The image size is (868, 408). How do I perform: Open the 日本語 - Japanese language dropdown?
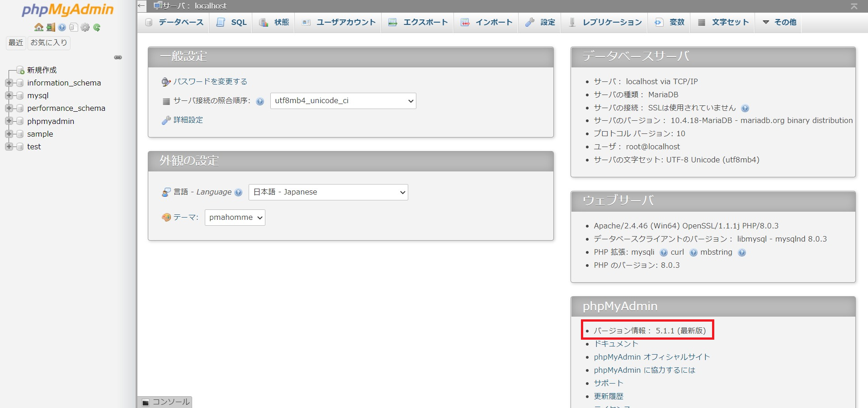point(328,192)
